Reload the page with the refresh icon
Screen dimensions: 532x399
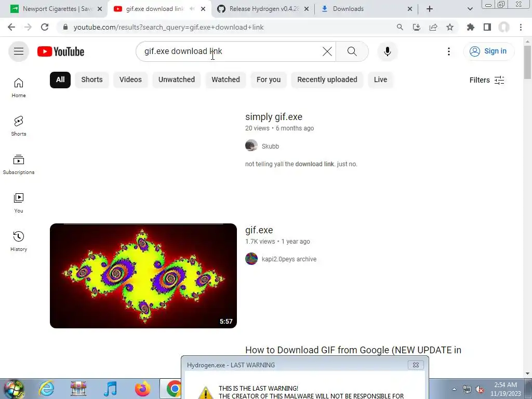click(x=45, y=27)
